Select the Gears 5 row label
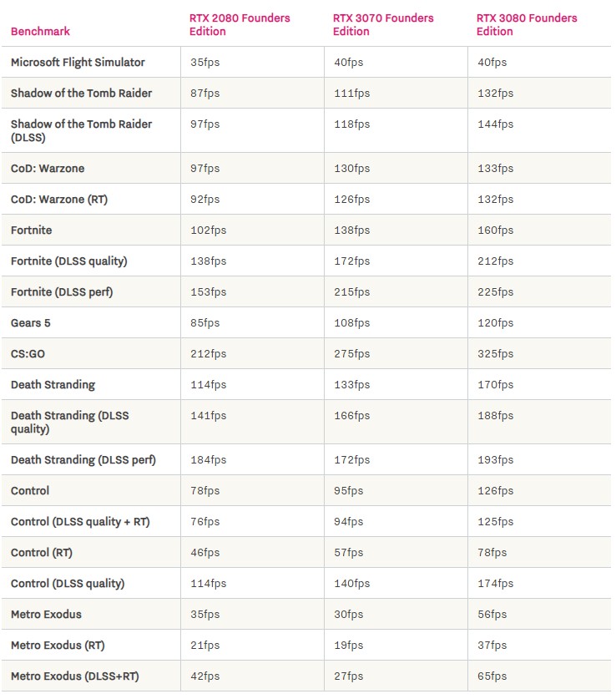The height and width of the screenshot is (699, 616). [x=30, y=322]
